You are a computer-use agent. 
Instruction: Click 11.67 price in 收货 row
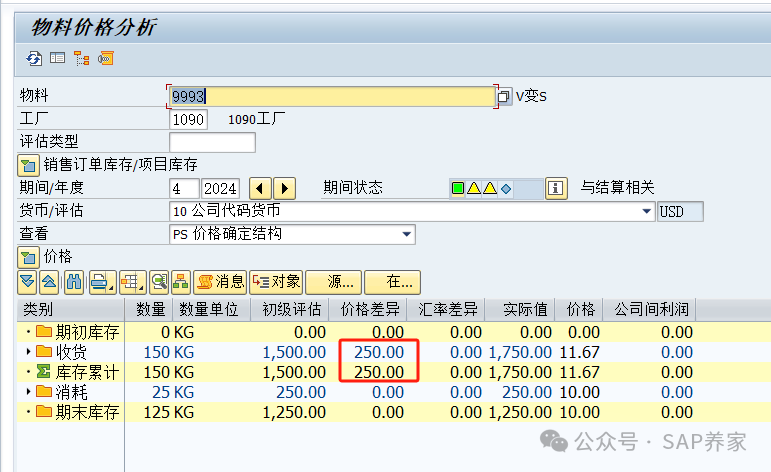(x=580, y=352)
